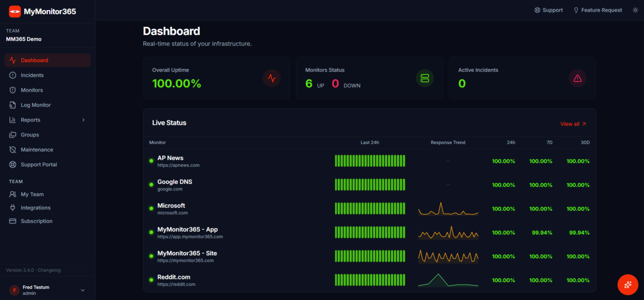Viewport: 644px width, 300px height.
Task: Open the Changelog link
Action: [x=49, y=270]
